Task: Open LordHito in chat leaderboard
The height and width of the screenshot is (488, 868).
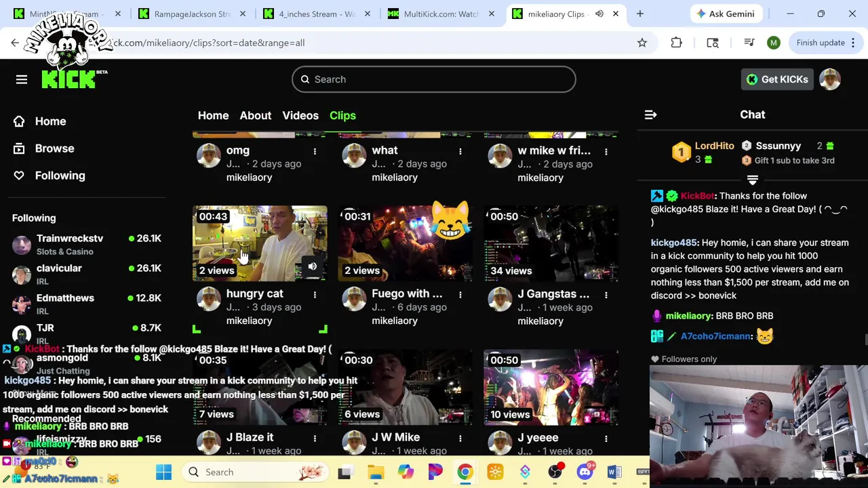Action: [714, 146]
